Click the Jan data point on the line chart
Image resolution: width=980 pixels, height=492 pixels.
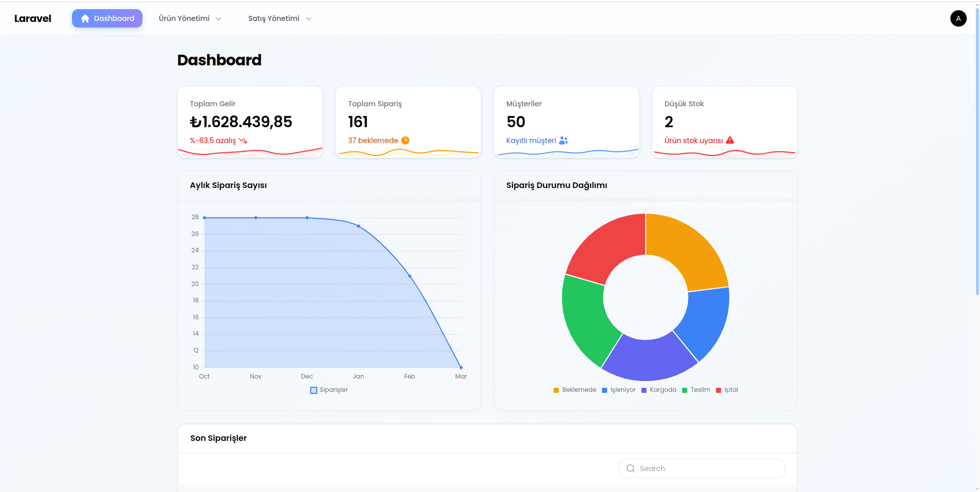click(358, 226)
